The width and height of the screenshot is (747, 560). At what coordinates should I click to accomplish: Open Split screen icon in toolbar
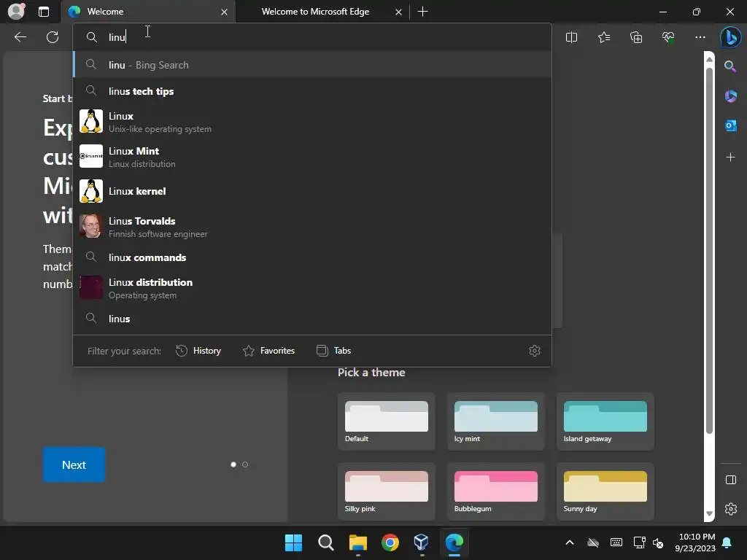coord(571,37)
